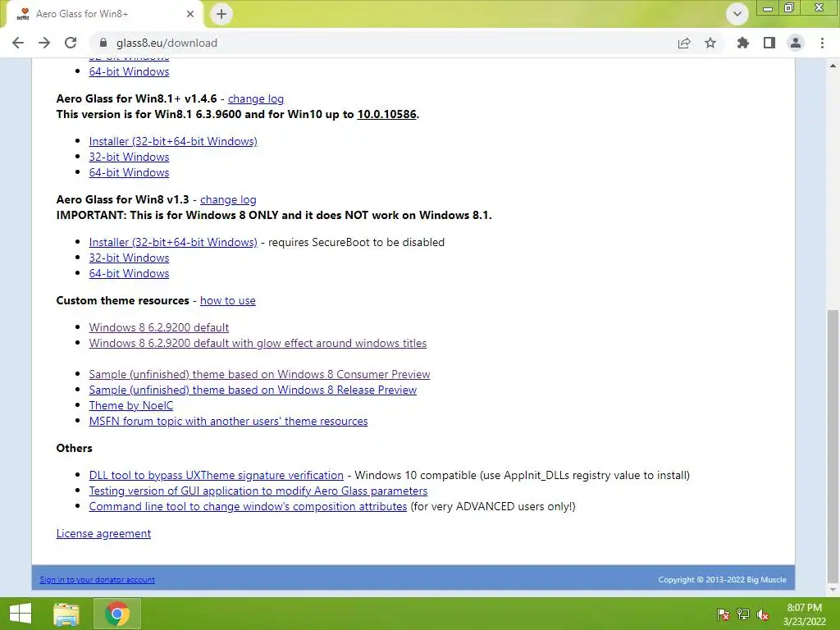Download v1.4.6 Installer (32-bit+64-bit Windows)
Viewport: 840px width, 630px height.
173,141
